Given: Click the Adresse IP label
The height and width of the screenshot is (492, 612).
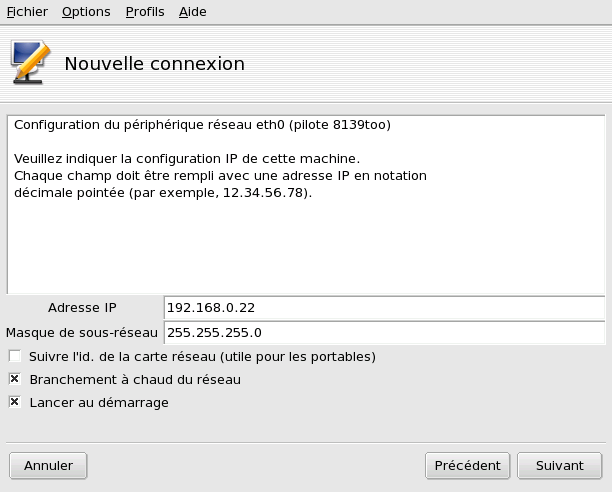Looking at the screenshot, I should tap(82, 308).
